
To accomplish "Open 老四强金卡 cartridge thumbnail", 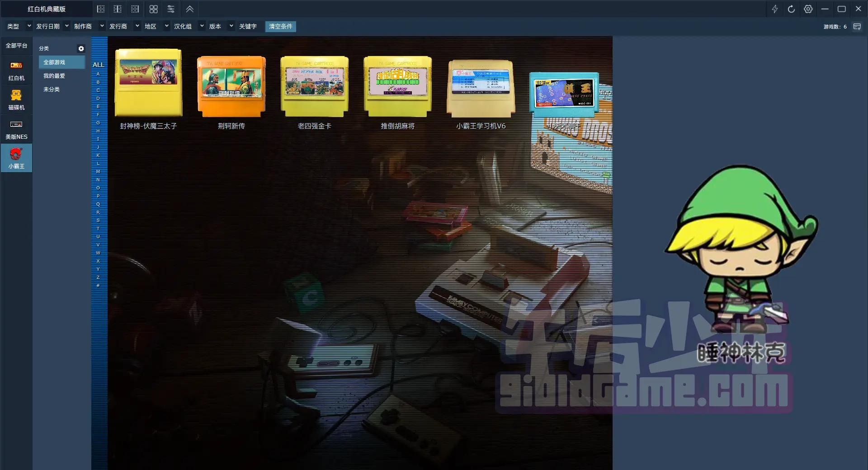I will tap(315, 86).
